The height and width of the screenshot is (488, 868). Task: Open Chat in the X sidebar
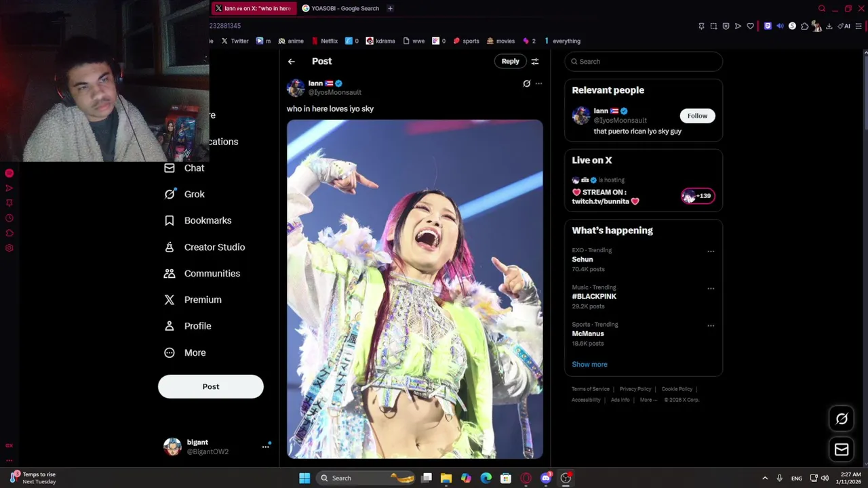pyautogui.click(x=184, y=168)
